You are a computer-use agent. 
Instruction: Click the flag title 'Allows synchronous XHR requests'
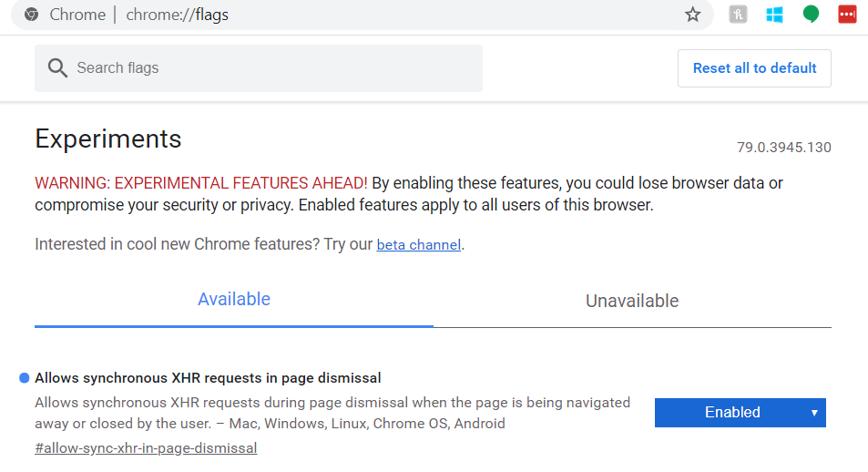click(208, 378)
